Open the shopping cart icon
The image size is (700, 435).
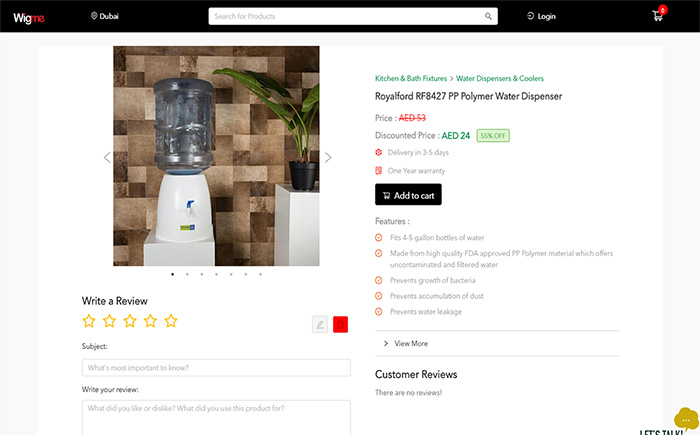[x=658, y=16]
